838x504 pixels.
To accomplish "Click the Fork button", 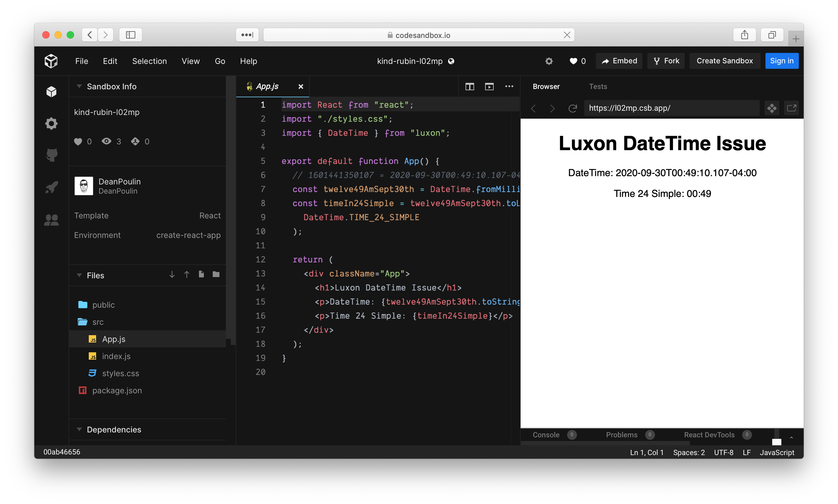I will coord(666,61).
